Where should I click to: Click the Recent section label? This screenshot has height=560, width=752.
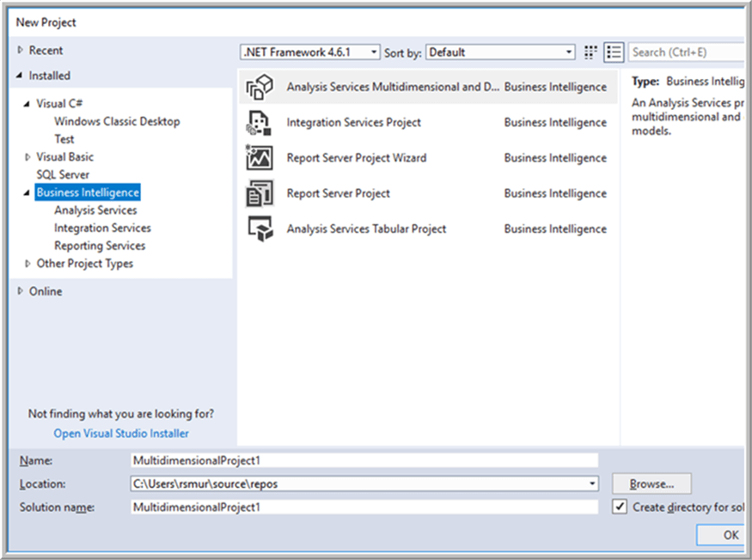click(x=46, y=50)
